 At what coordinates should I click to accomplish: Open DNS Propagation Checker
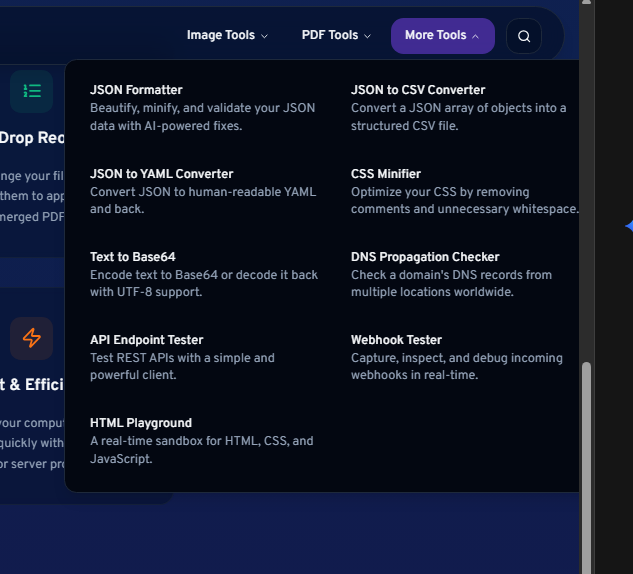coord(425,257)
